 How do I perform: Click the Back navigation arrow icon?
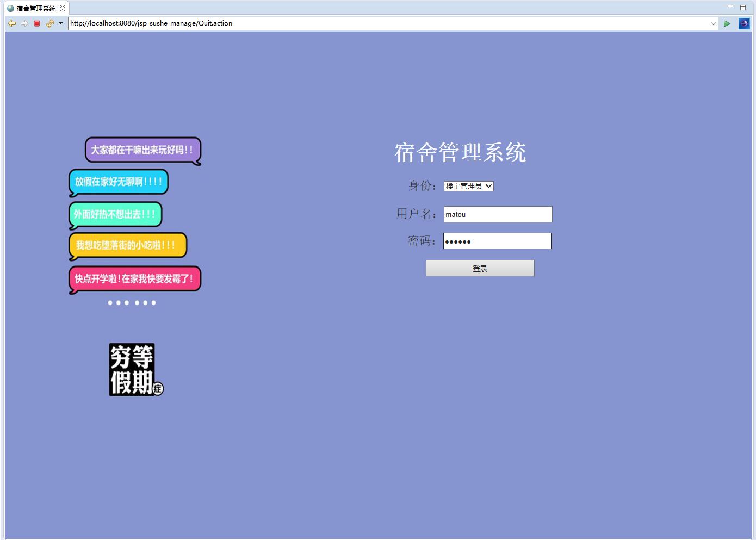(11, 23)
